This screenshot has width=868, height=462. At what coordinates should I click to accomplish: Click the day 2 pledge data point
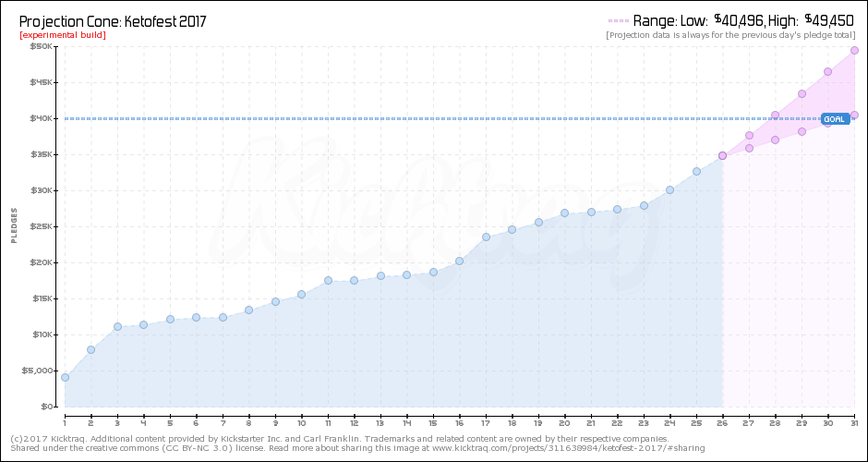(x=90, y=349)
